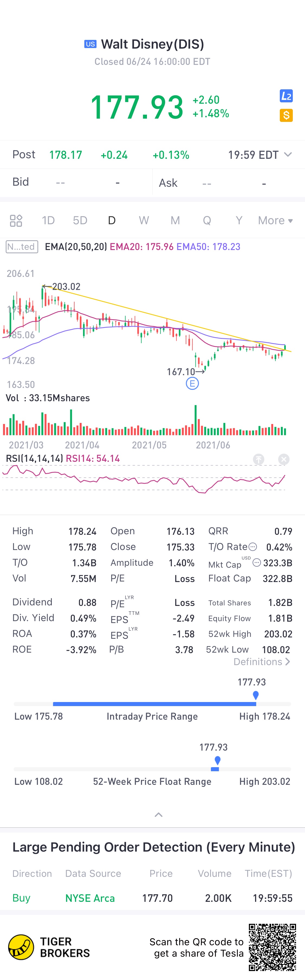Switch to the 5D chart tab
The width and height of the screenshot is (305, 980).
(80, 221)
